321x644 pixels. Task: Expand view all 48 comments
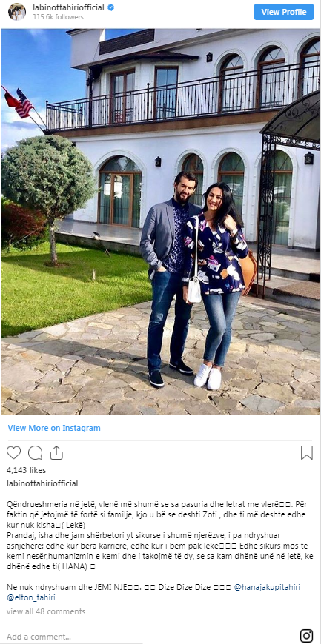pos(46,611)
